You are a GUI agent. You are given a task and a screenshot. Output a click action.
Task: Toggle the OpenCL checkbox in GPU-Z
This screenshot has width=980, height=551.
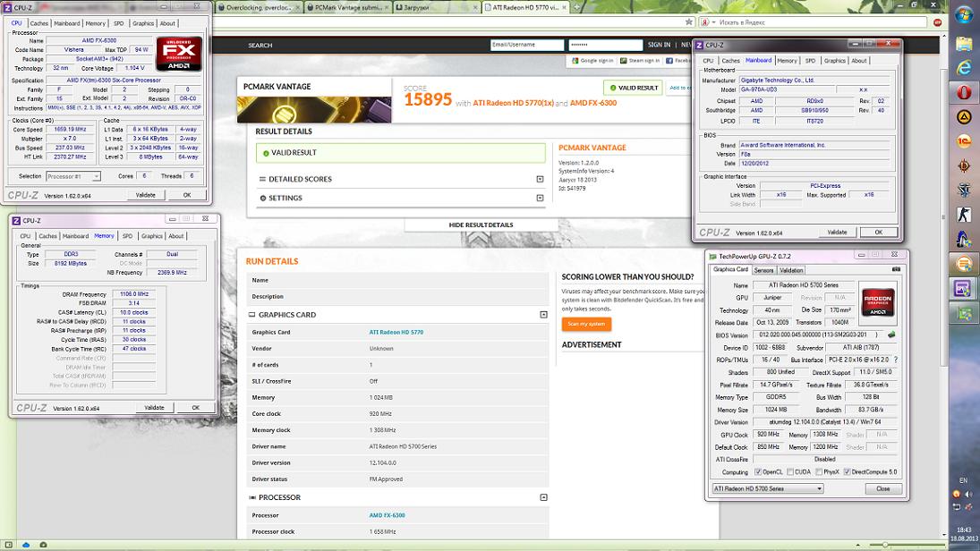click(x=758, y=472)
